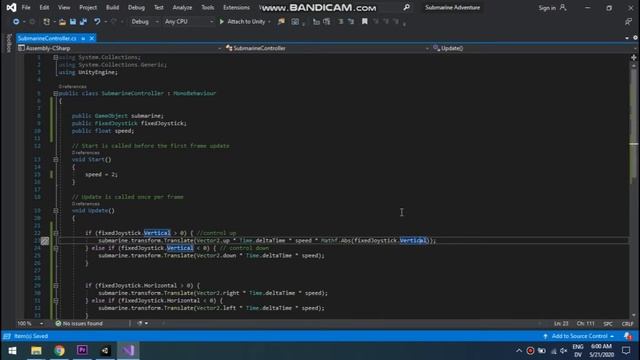
Task: Click the Visual Studio logo icon
Action: tap(11, 7)
